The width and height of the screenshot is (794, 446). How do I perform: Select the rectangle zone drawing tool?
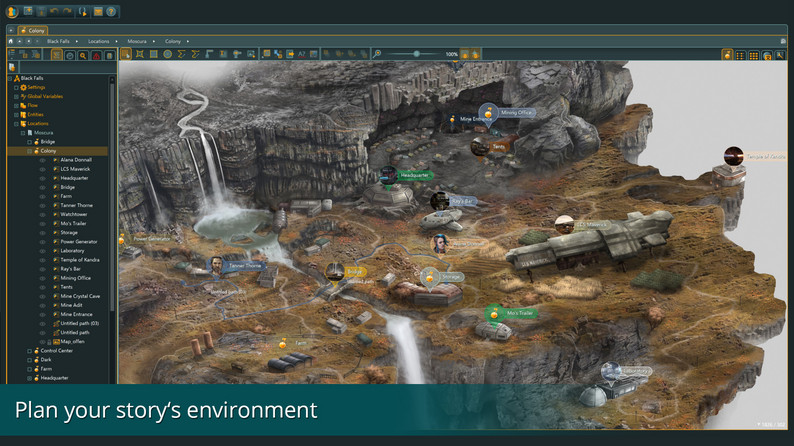(x=154, y=54)
